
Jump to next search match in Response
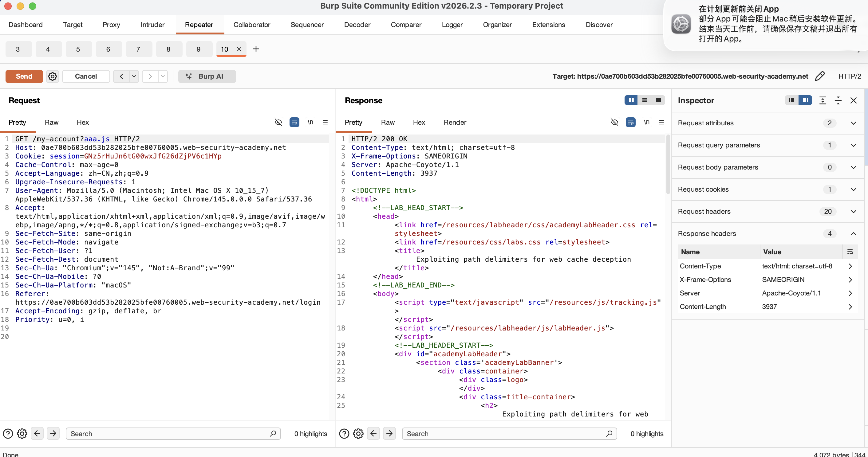pyautogui.click(x=389, y=433)
